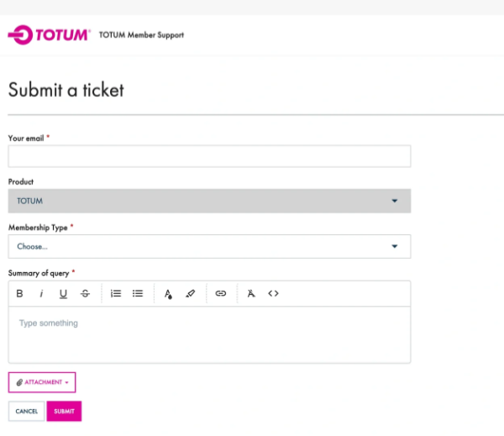Viewport: 504px width, 436px height.
Task: Click the Your email input field
Action: pos(209,156)
